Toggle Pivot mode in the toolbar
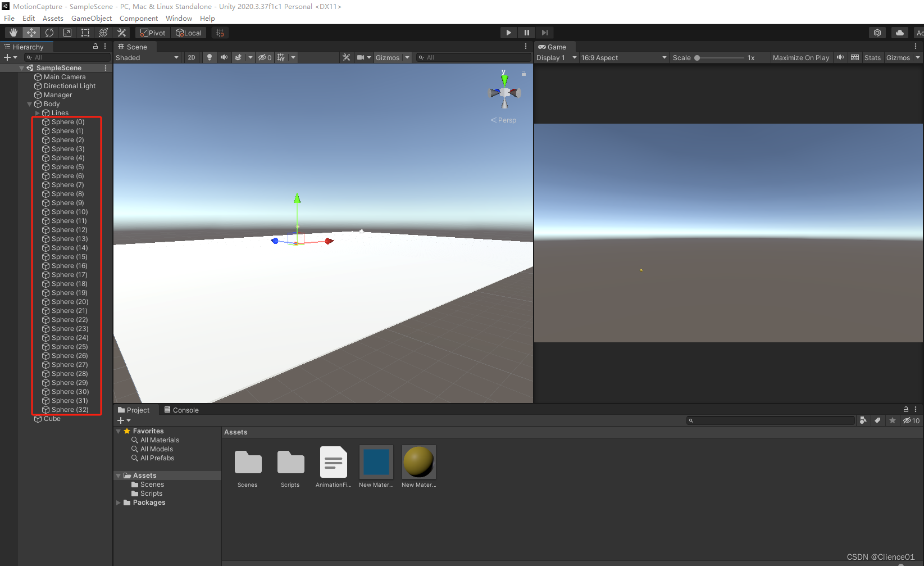Viewport: 924px width, 566px height. (x=152, y=32)
